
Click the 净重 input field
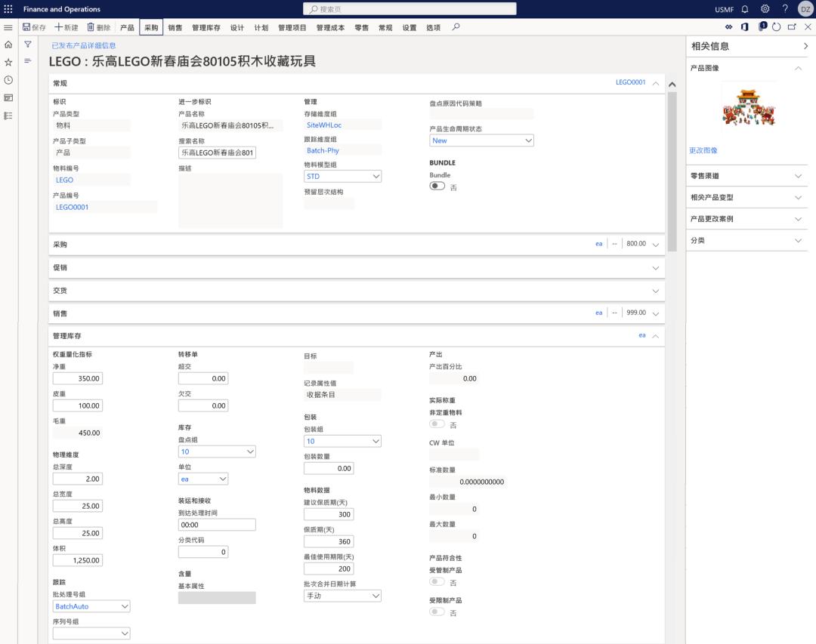77,378
